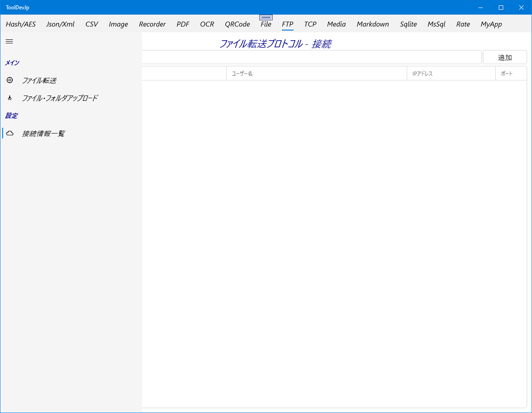
Task: Click the ポート column header
Action: pos(511,73)
